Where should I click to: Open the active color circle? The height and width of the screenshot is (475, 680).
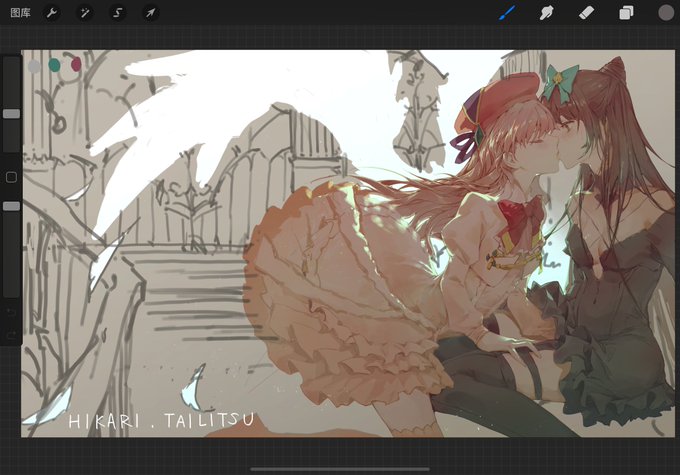(x=666, y=13)
